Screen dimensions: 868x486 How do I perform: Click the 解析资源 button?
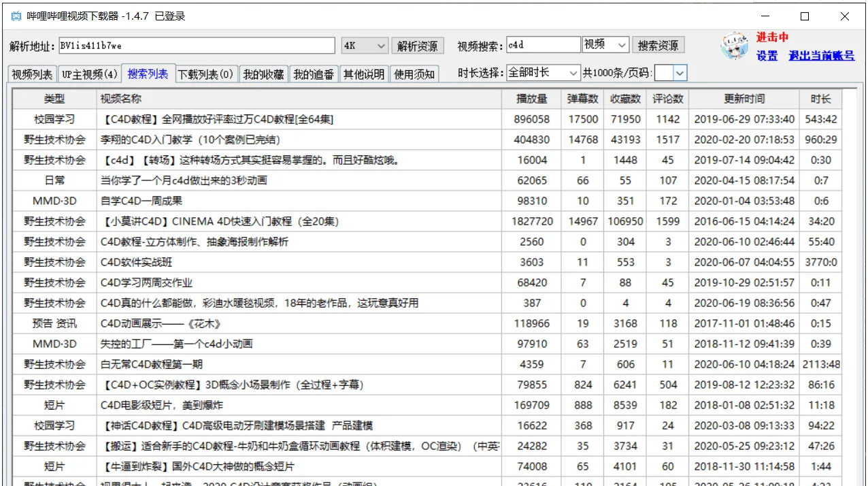tap(418, 45)
